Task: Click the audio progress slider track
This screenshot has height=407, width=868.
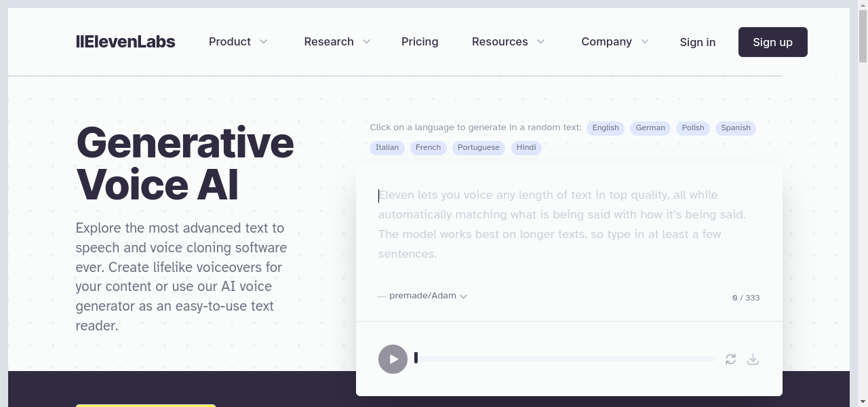Action: click(565, 358)
